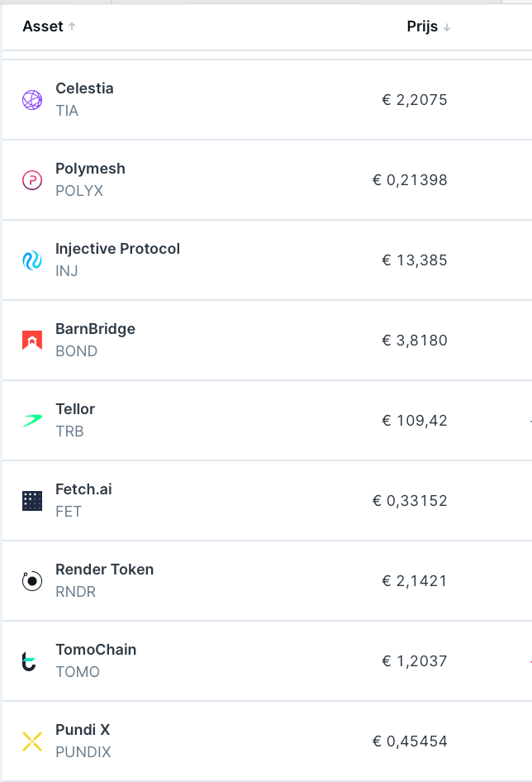Select the yellow Pundi X icon
532x782 pixels.
click(31, 741)
